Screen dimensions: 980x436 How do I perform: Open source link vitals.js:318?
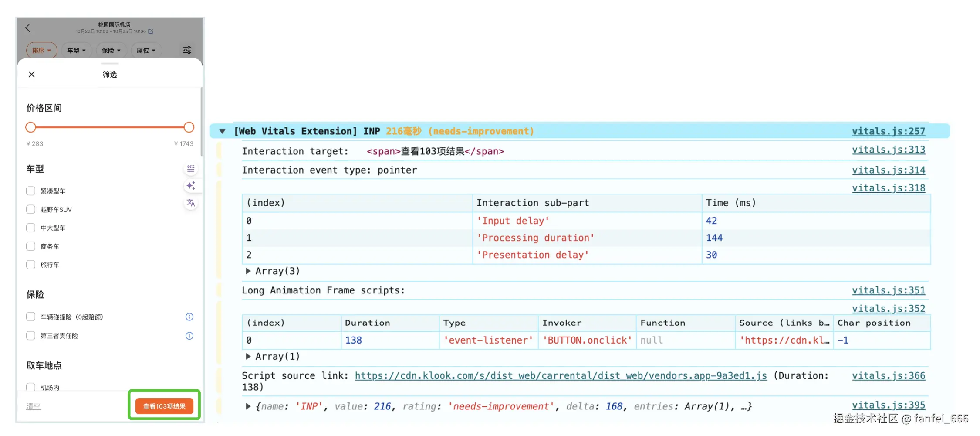click(x=889, y=188)
